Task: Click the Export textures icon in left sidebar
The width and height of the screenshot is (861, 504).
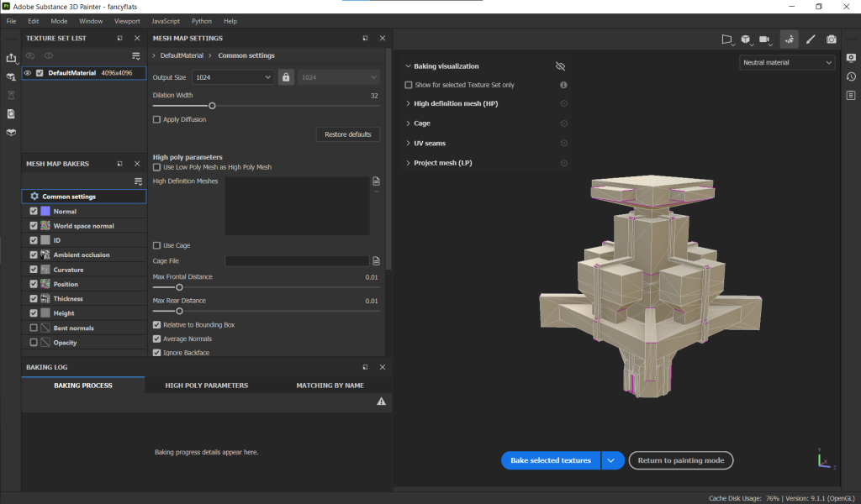Action: pos(11,58)
